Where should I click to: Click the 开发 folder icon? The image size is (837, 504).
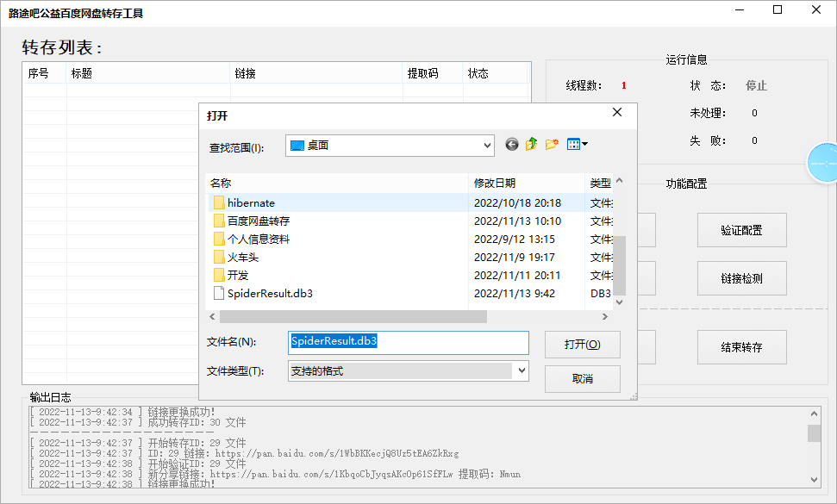pyautogui.click(x=219, y=275)
